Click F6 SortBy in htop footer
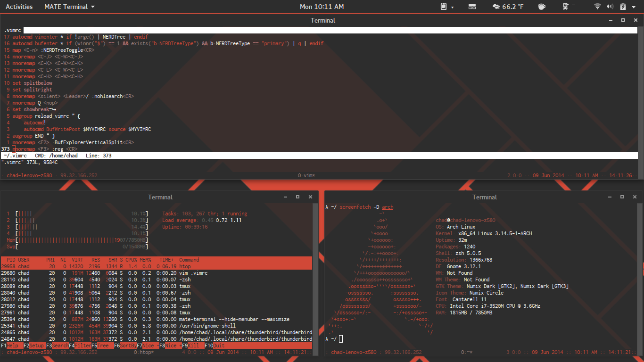This screenshot has width=644, height=362. 125,346
